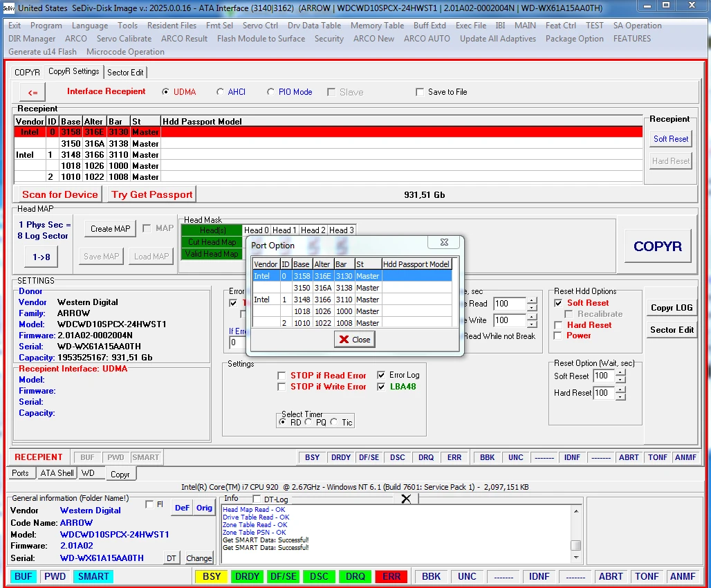
Task: Start copying with the large COPYR button
Action: 658,246
